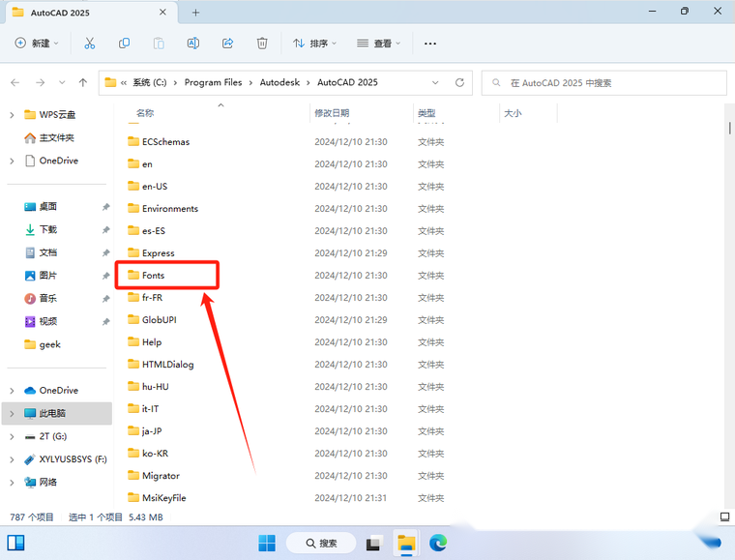Go up one directory level
The width and height of the screenshot is (735, 560).
pos(84,83)
